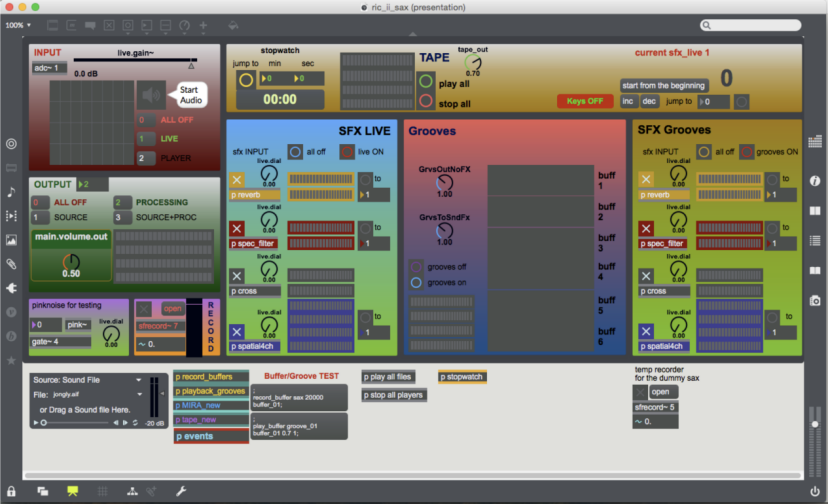Click the audio notes icon in left sidebar
The width and height of the screenshot is (829, 504).
click(x=11, y=191)
